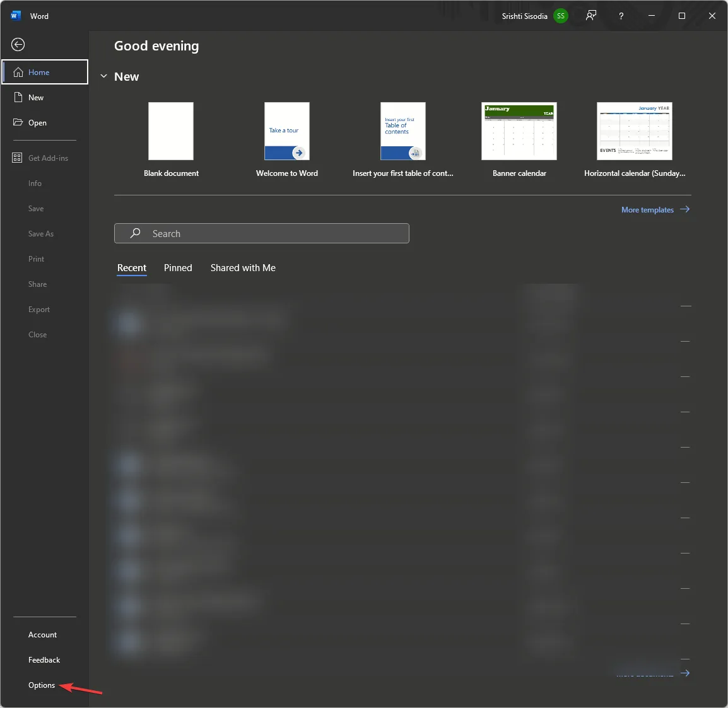Image resolution: width=728 pixels, height=708 pixels.
Task: Switch to the Shared with Me tab
Action: click(x=243, y=268)
